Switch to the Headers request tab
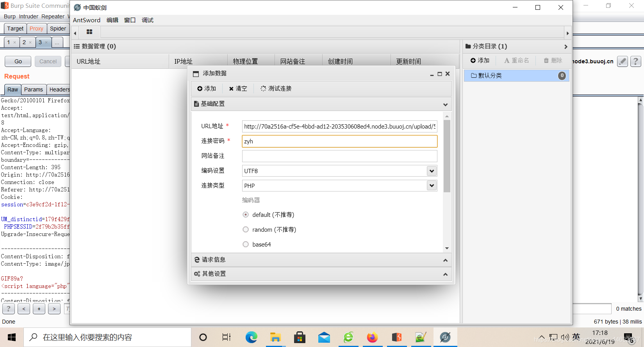 [59, 89]
